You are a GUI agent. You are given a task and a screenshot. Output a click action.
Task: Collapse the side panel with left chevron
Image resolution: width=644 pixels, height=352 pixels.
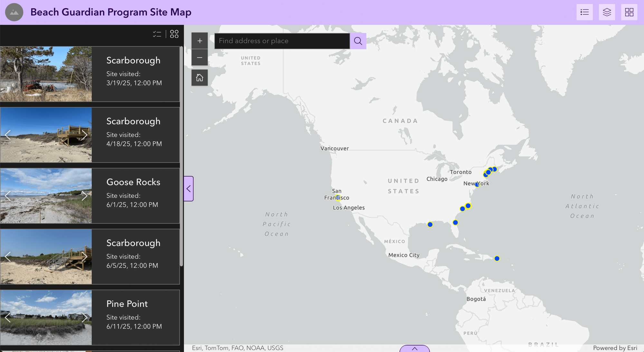point(189,189)
